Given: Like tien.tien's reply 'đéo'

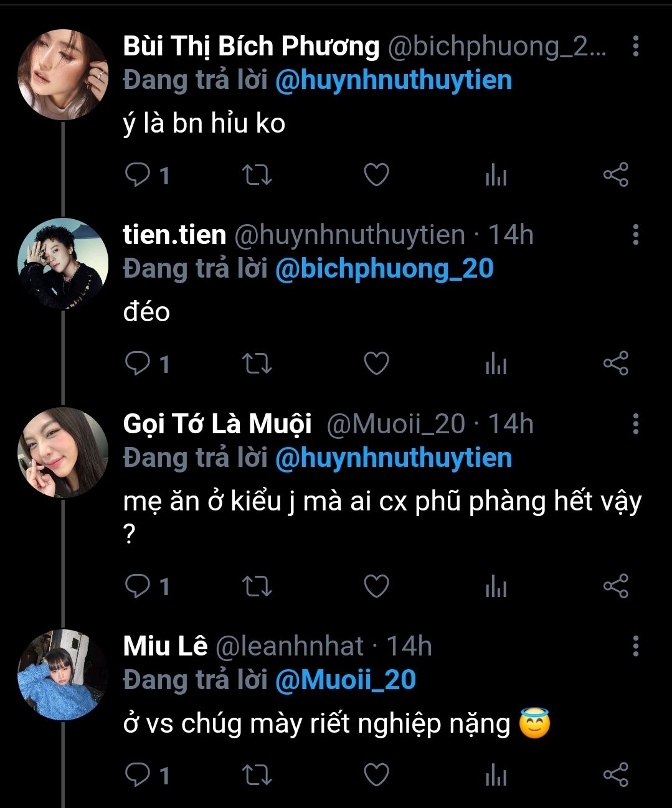Looking at the screenshot, I should pyautogui.click(x=376, y=364).
